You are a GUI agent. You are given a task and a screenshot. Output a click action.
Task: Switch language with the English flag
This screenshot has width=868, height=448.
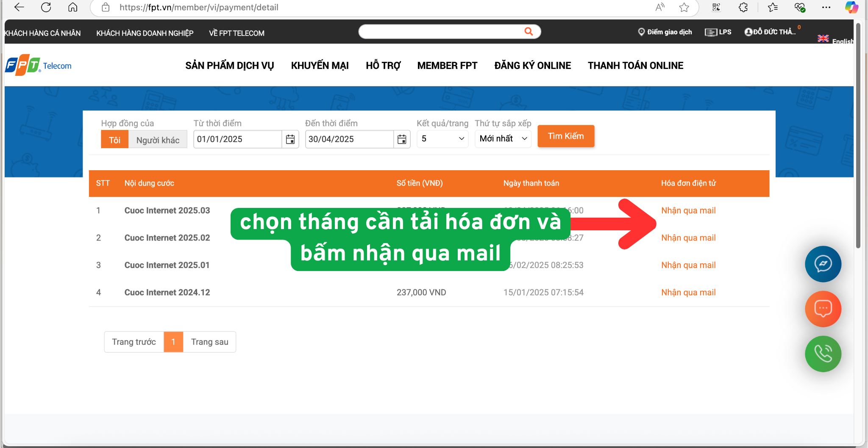pyautogui.click(x=823, y=39)
